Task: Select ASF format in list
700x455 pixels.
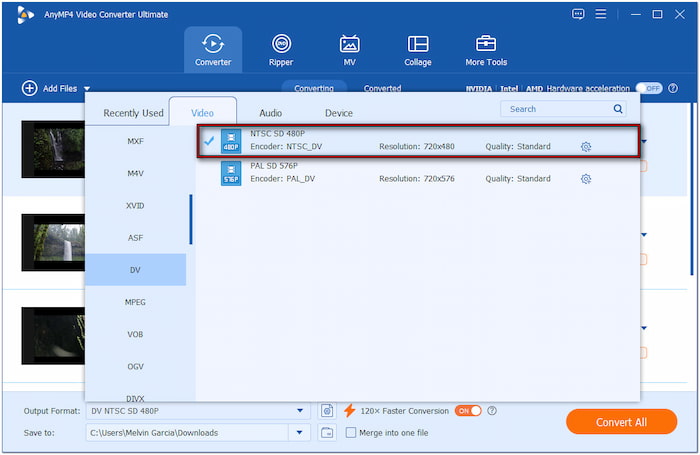Action: pyautogui.click(x=135, y=238)
